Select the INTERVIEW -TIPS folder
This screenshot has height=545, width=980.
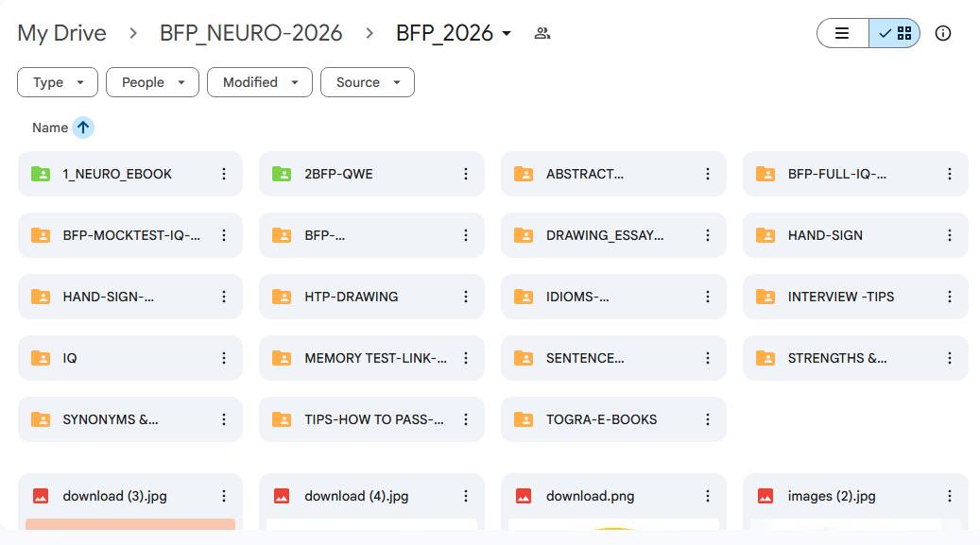(x=855, y=297)
